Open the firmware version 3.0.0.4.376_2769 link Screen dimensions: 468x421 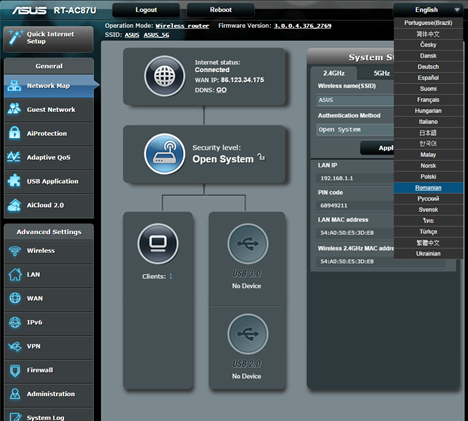point(303,26)
